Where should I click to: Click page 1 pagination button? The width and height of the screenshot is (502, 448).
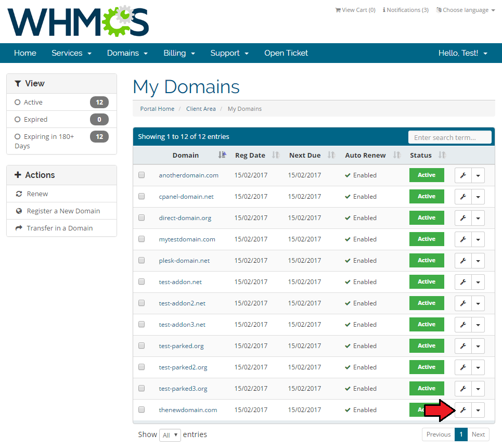461,434
